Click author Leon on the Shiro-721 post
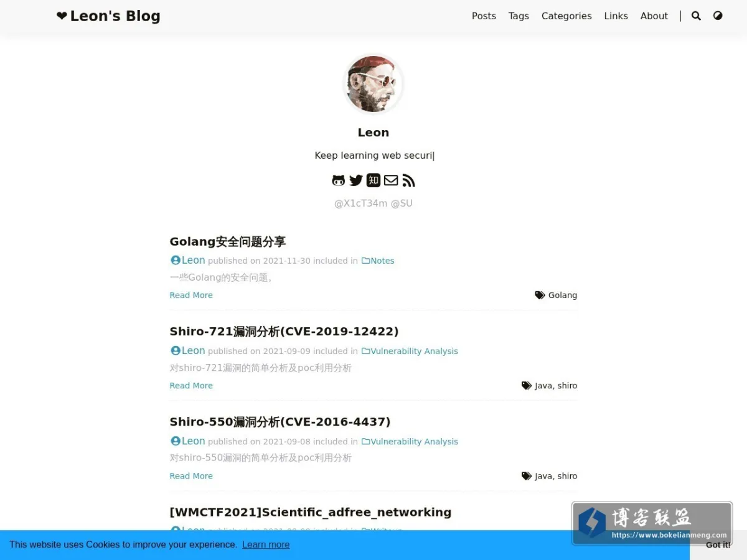The image size is (747, 560). (188, 350)
